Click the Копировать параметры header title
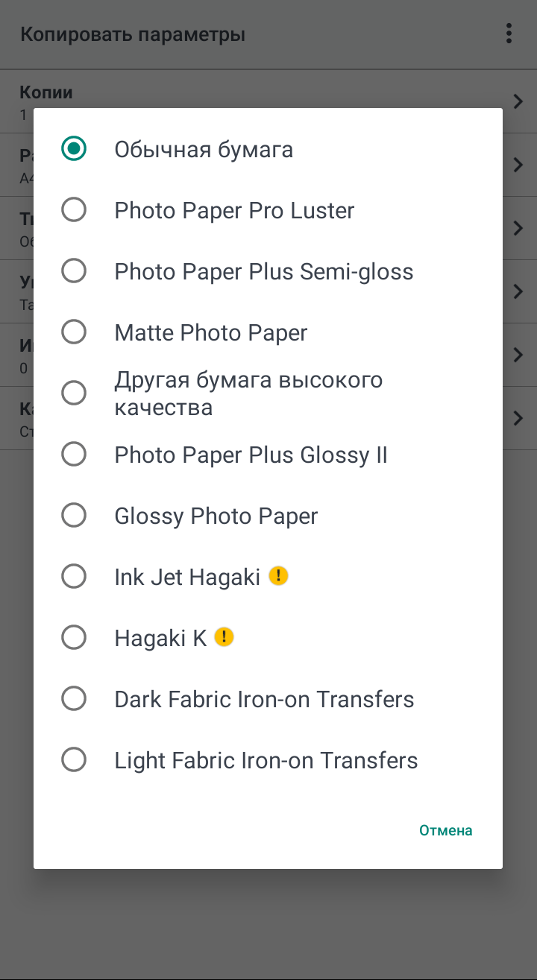537x980 pixels. tap(133, 34)
